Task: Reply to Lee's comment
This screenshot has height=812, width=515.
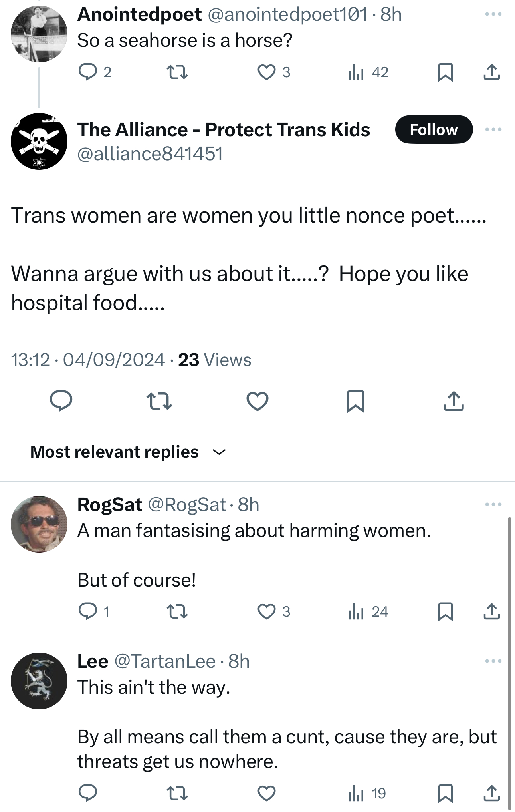Action: (88, 793)
